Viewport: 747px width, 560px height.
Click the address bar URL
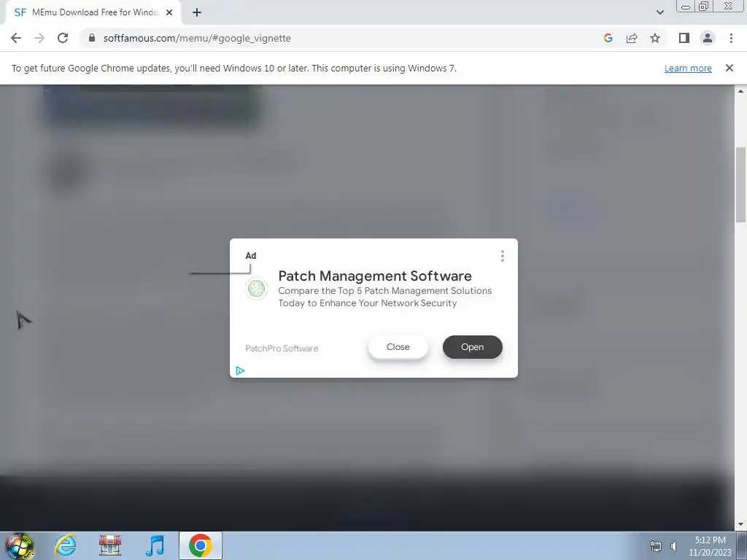[x=197, y=38]
